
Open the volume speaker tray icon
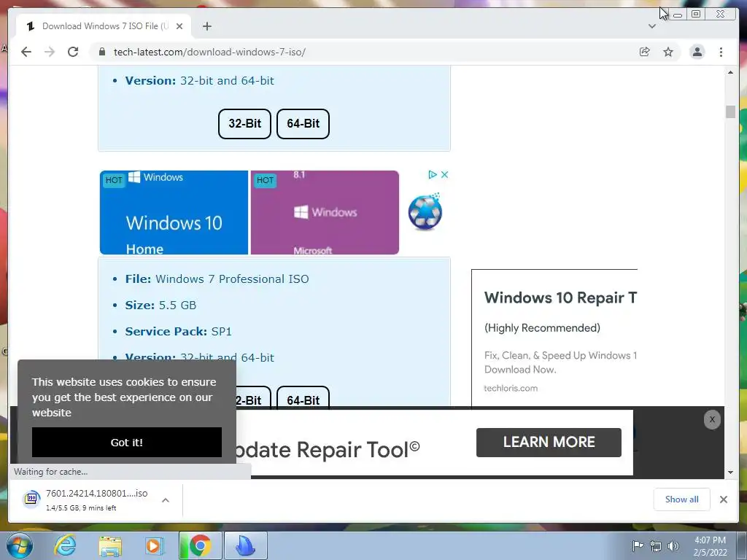(x=673, y=546)
